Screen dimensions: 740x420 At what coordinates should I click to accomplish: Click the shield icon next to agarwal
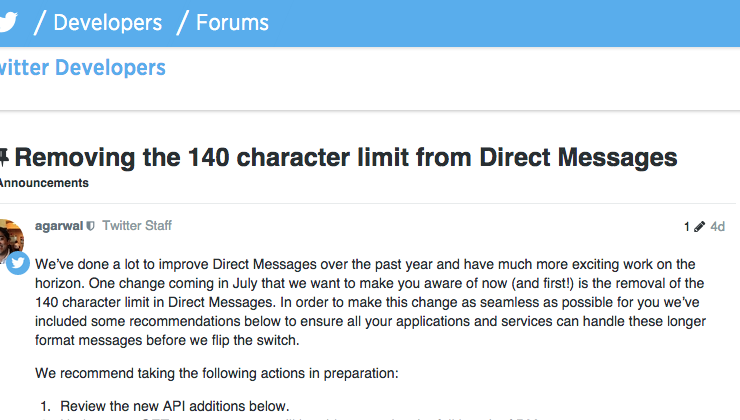[x=91, y=227]
